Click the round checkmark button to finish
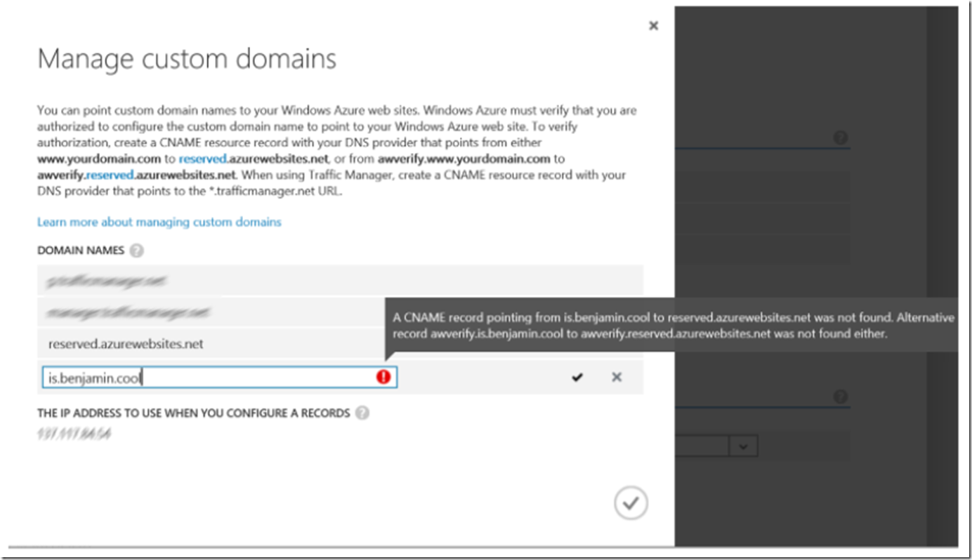The height and width of the screenshot is (560, 972). pyautogui.click(x=631, y=502)
